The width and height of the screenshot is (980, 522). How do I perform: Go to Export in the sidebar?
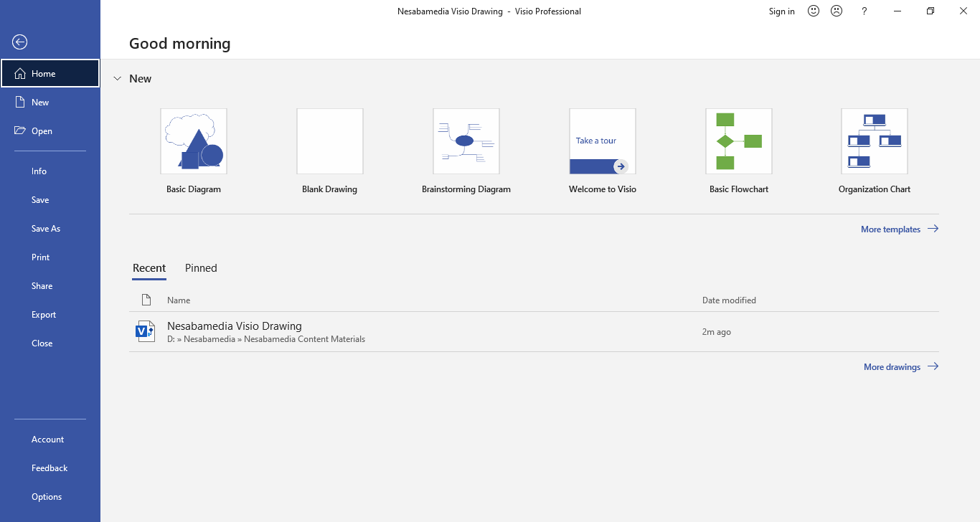pyautogui.click(x=44, y=315)
